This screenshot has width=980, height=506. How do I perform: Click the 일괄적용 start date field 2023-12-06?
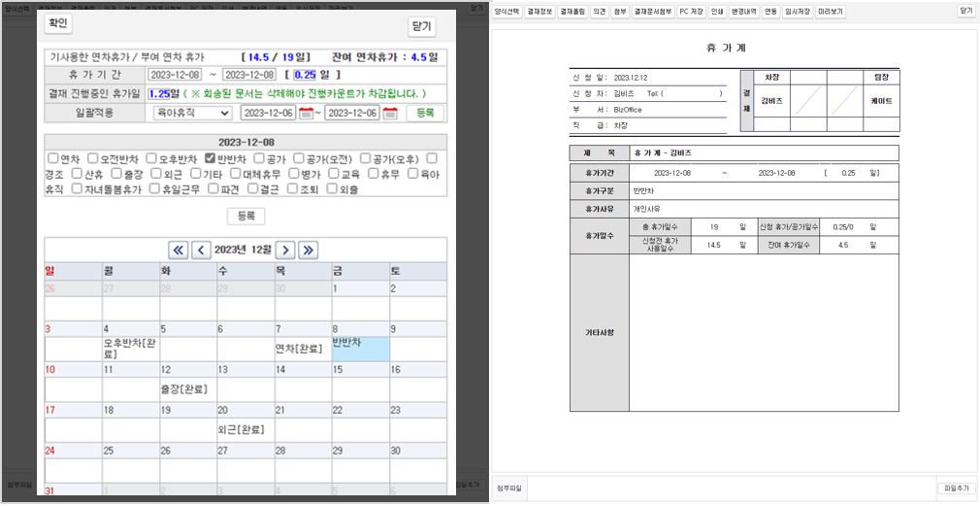pos(268,114)
